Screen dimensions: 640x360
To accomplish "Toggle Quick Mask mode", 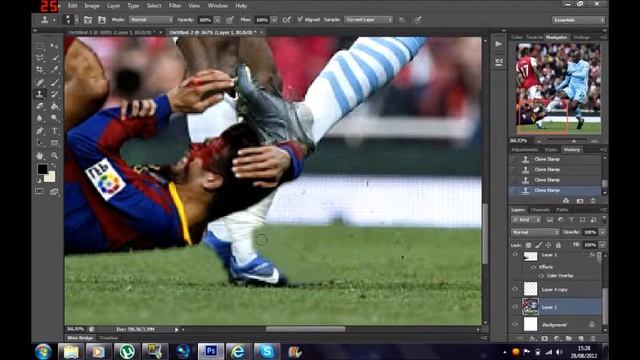I will [x=40, y=191].
